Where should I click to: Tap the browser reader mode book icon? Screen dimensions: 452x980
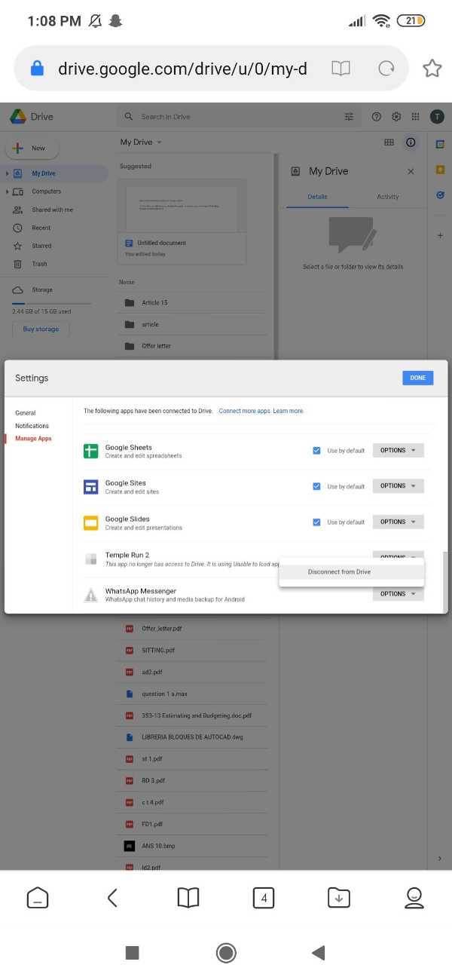(341, 69)
